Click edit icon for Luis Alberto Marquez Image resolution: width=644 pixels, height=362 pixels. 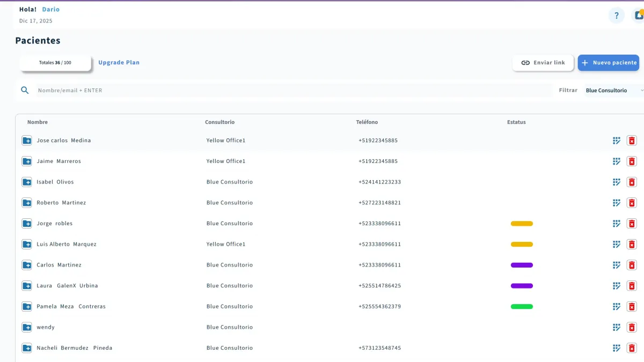(x=617, y=245)
